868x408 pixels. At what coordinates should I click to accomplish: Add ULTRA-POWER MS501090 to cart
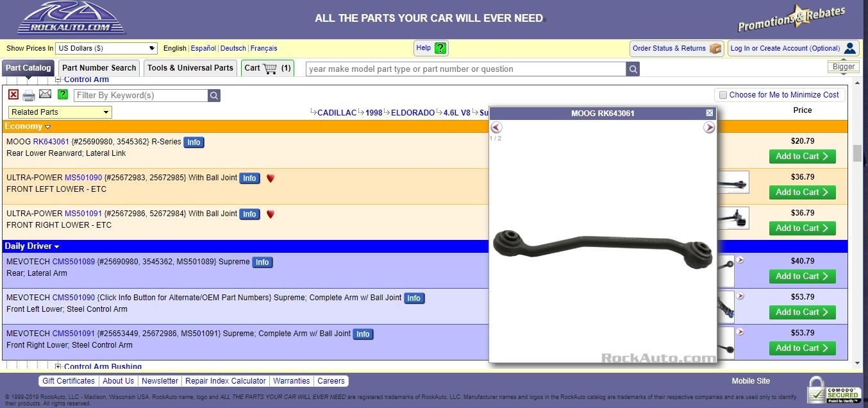click(803, 192)
